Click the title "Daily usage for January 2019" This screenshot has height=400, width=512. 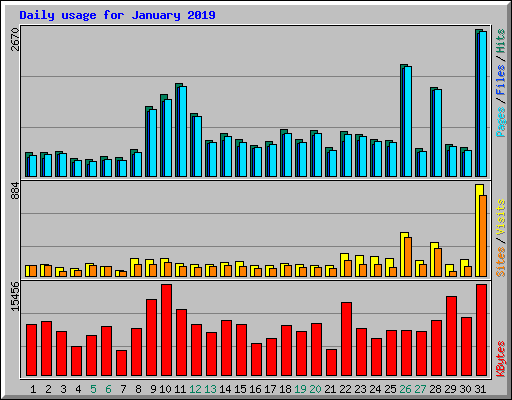pyautogui.click(x=117, y=15)
